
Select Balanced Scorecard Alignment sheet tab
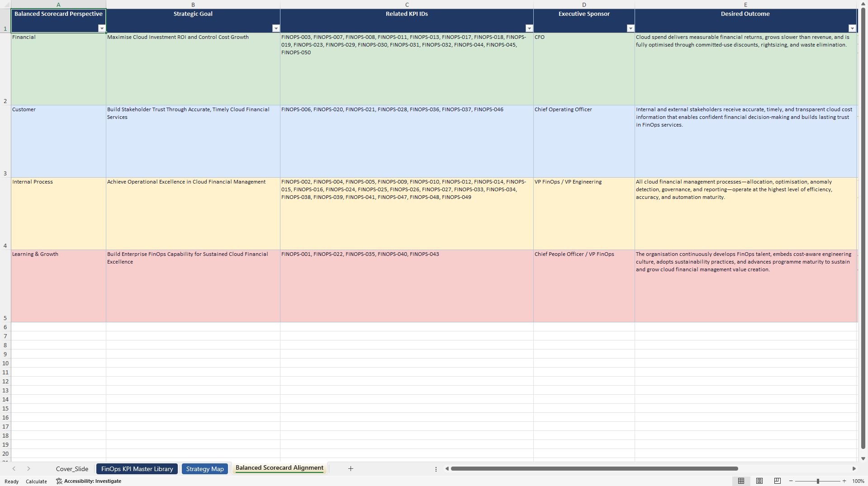pos(280,468)
